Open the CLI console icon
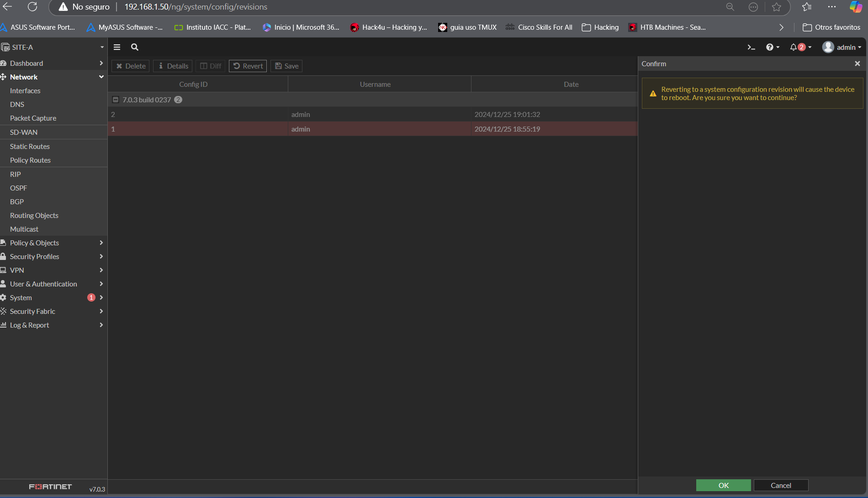 pyautogui.click(x=751, y=47)
